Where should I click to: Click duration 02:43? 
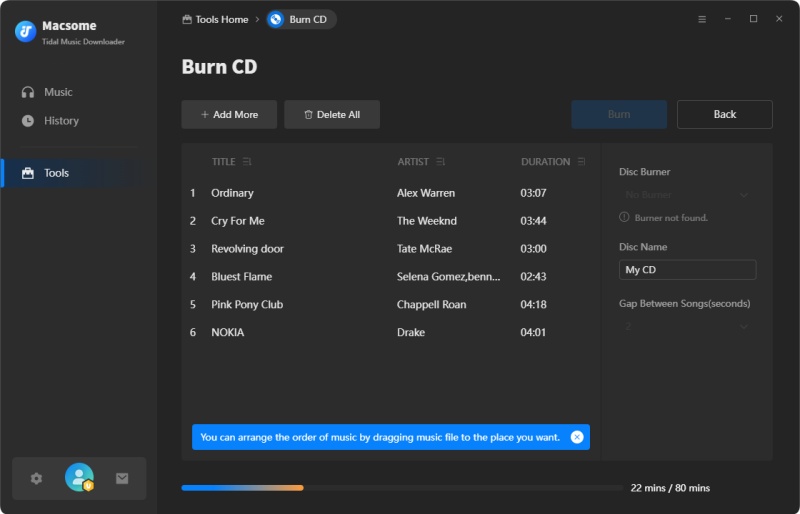click(x=533, y=277)
